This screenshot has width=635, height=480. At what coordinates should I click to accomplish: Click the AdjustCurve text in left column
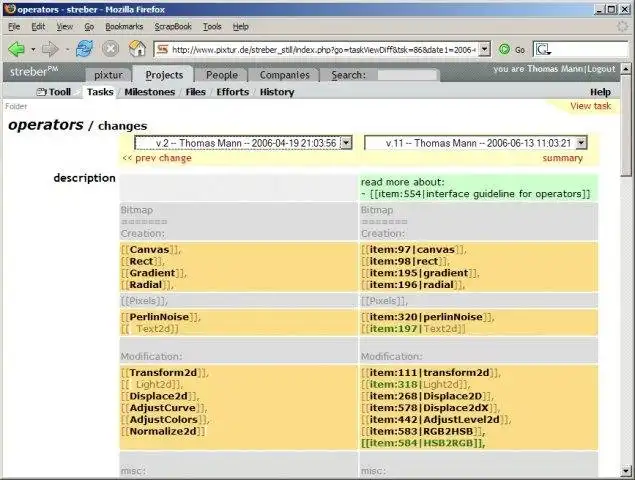[x=162, y=408]
